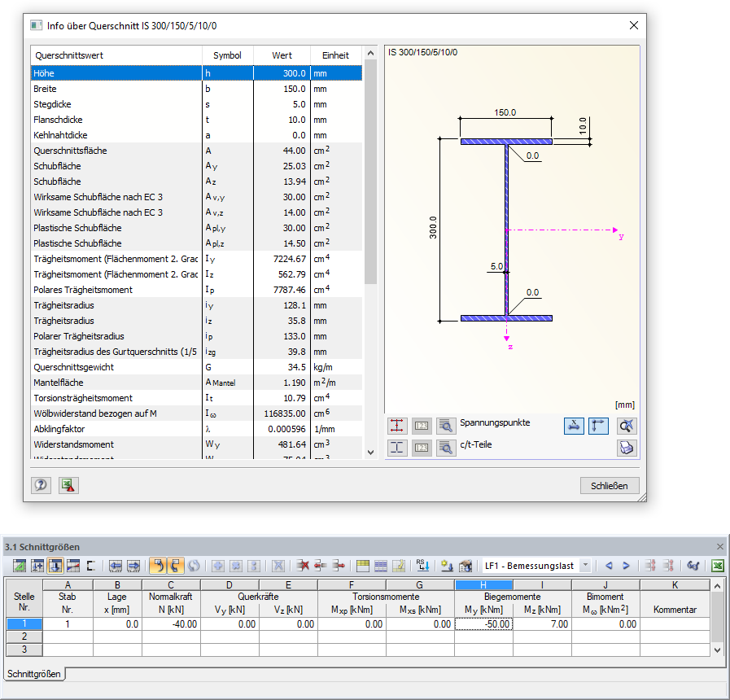
Task: Export cross-section values to Excel
Action: coord(68,485)
